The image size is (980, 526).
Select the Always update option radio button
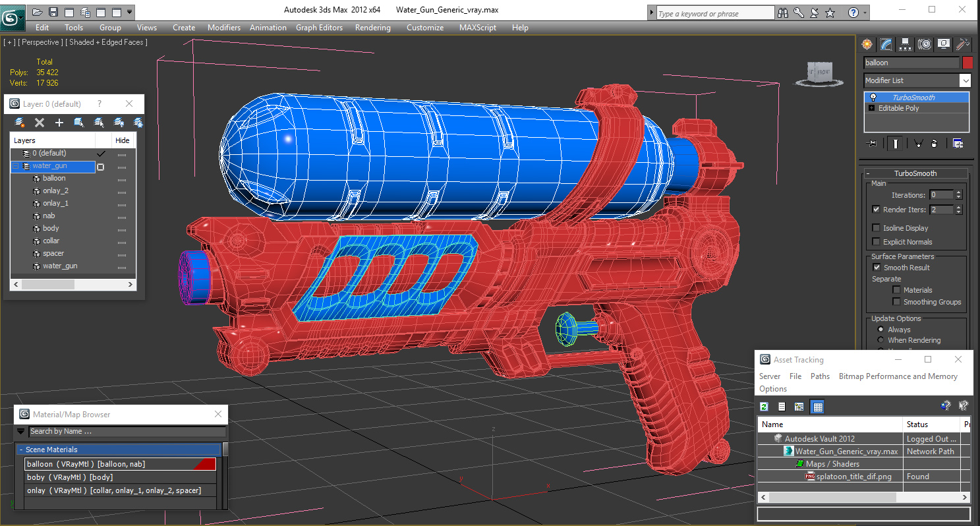[x=880, y=330]
